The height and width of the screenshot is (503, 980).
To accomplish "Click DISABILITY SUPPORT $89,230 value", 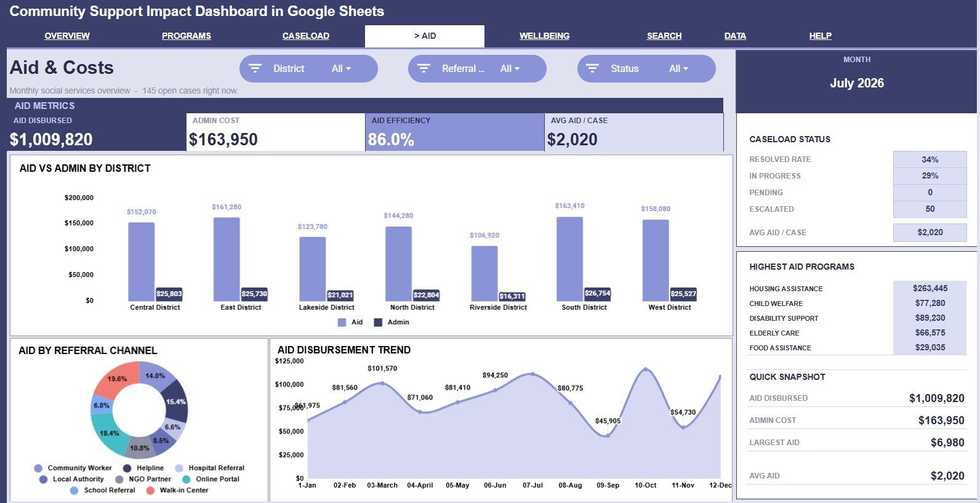I will tap(930, 318).
